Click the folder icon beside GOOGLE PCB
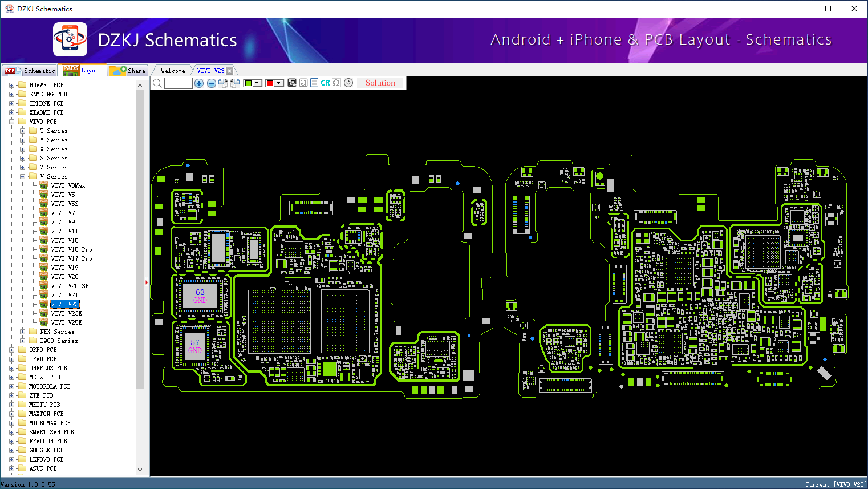Image resolution: width=868 pixels, height=489 pixels. (x=22, y=450)
